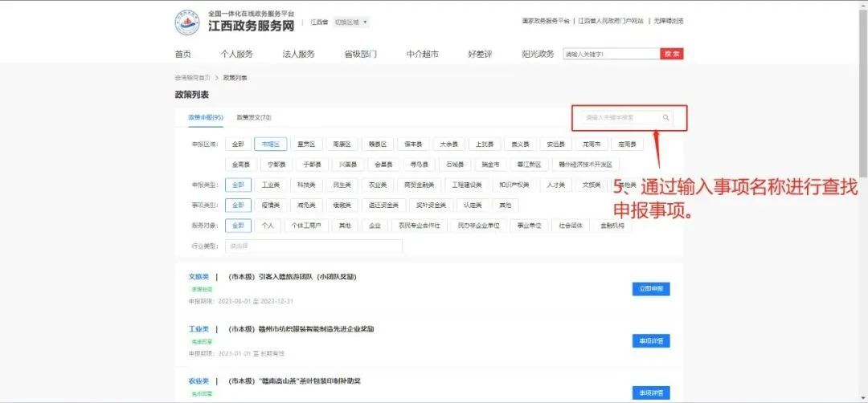The height and width of the screenshot is (403, 868).
Task: Open 法人服务 navigation item
Action: click(298, 54)
